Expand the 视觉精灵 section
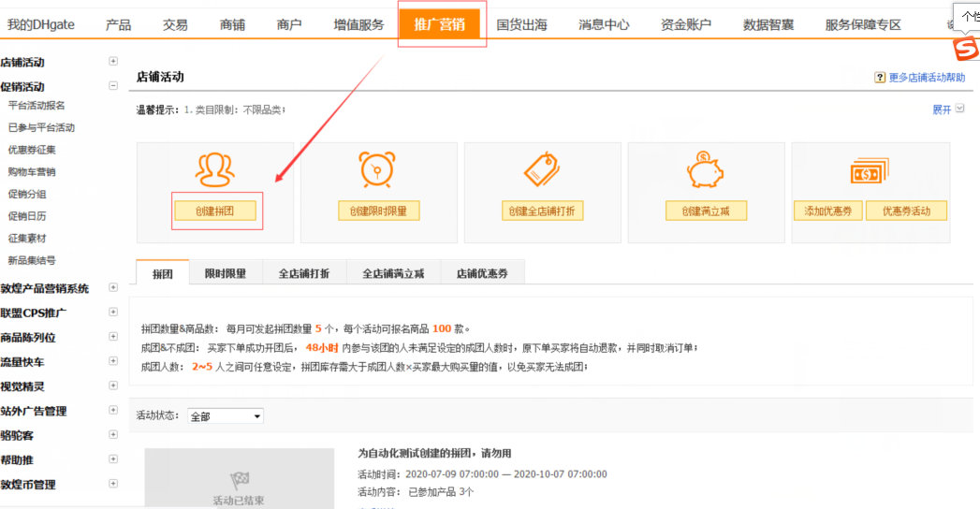 (x=113, y=385)
